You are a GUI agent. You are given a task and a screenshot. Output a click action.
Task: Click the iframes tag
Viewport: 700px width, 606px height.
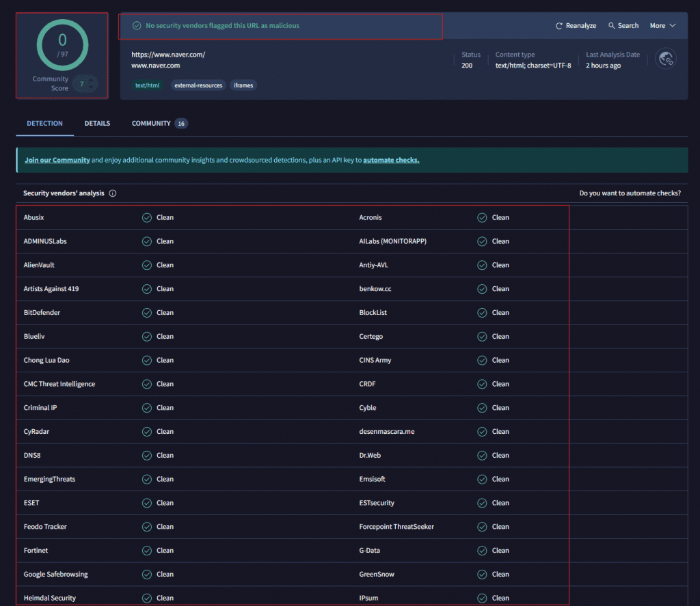[x=243, y=85]
